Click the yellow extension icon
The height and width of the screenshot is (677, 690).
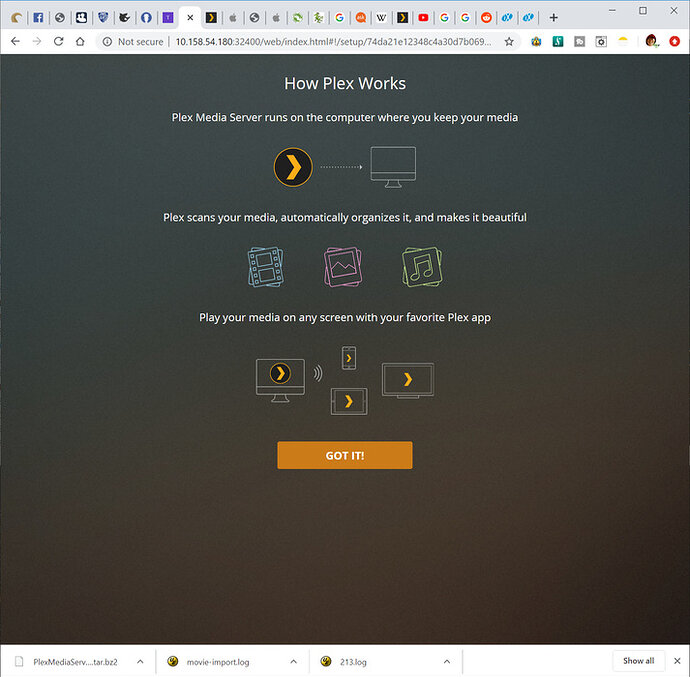pyautogui.click(x=623, y=41)
